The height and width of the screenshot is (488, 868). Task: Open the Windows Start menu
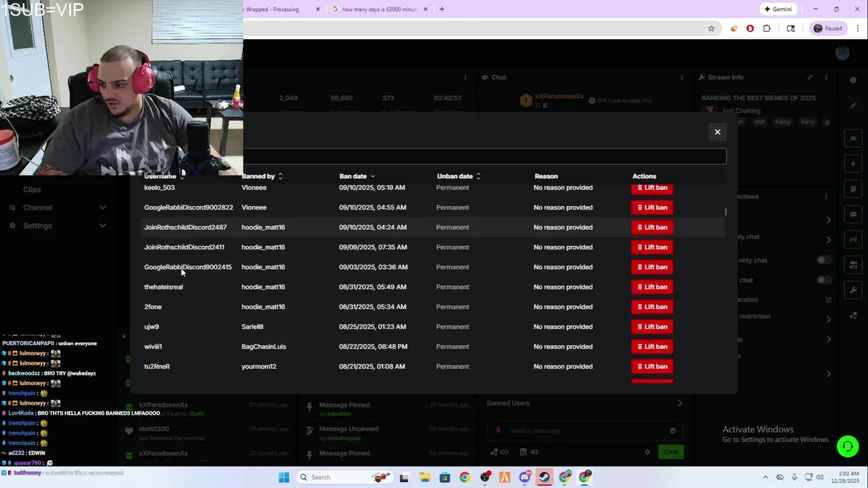click(283, 477)
